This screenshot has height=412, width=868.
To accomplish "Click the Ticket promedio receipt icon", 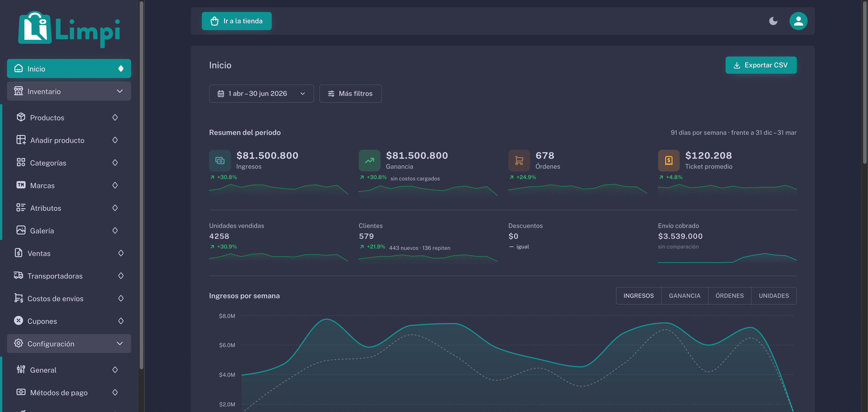I will click(669, 161).
